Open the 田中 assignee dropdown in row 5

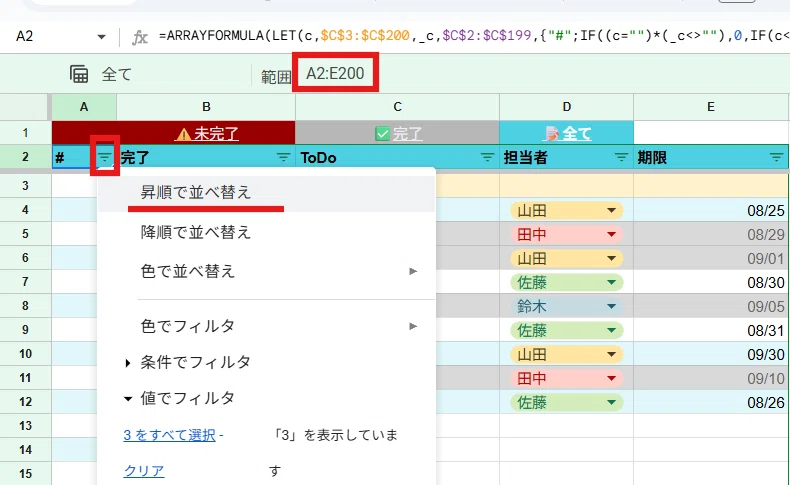612,234
